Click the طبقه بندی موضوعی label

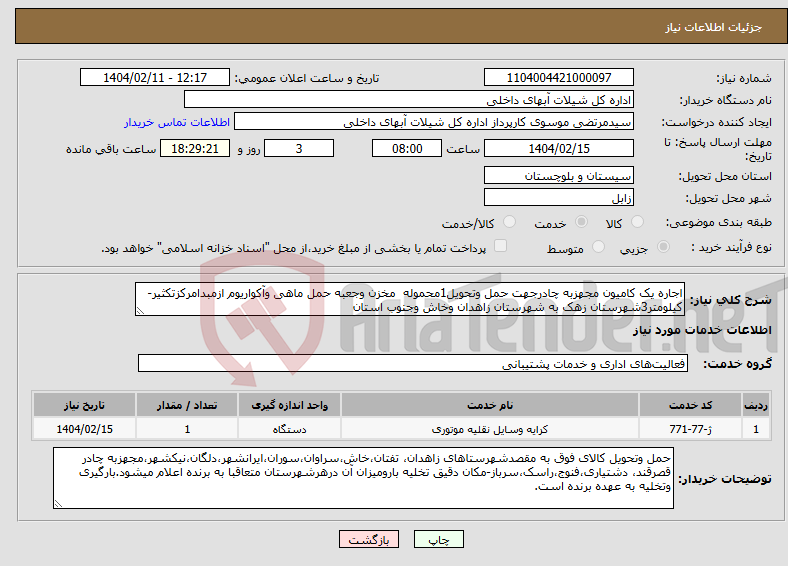[719, 222]
